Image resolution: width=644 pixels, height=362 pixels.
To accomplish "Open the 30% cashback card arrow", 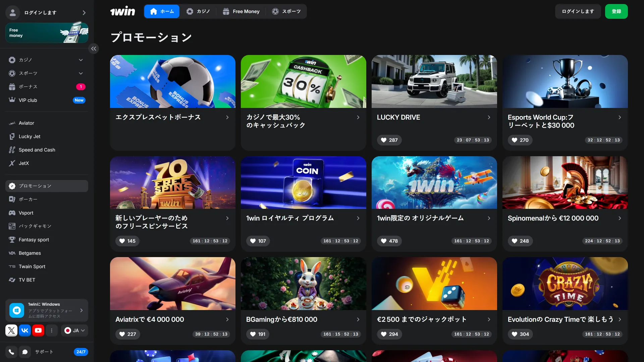I will click(x=358, y=117).
